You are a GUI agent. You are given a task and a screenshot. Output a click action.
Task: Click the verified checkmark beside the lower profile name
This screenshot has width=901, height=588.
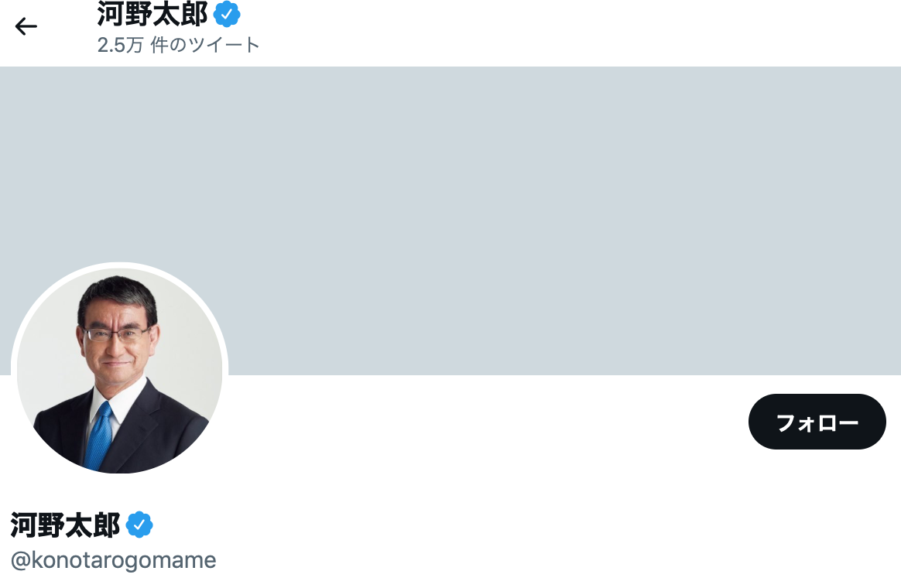[139, 525]
